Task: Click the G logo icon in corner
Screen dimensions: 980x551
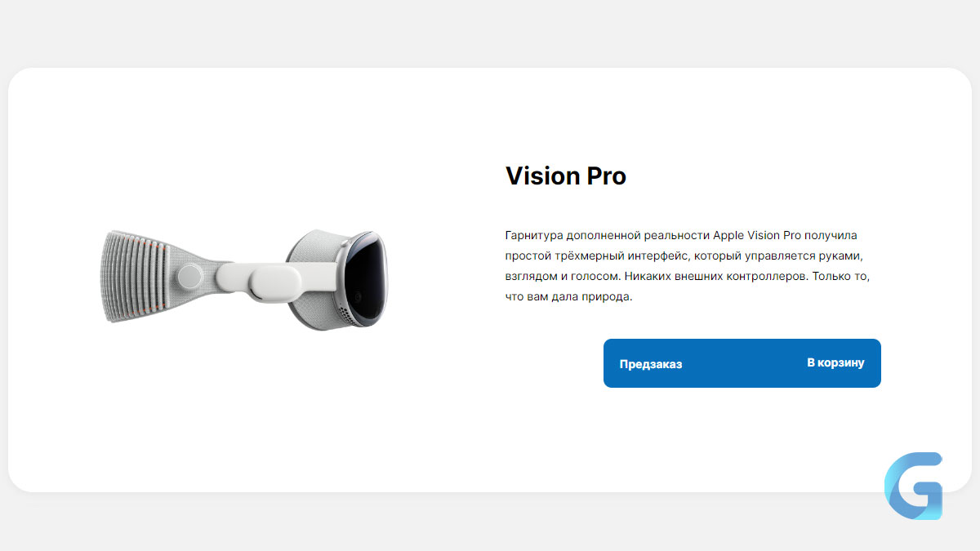Action: pos(913,486)
